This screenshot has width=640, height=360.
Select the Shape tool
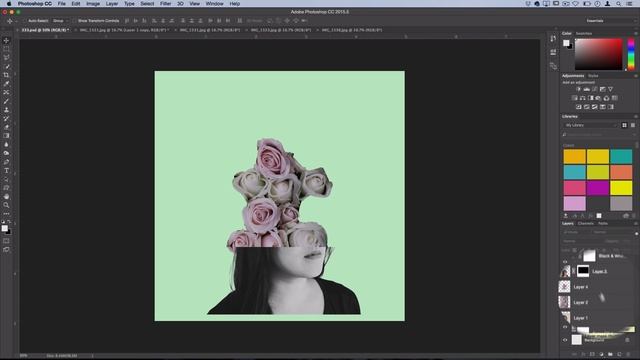click(x=6, y=188)
